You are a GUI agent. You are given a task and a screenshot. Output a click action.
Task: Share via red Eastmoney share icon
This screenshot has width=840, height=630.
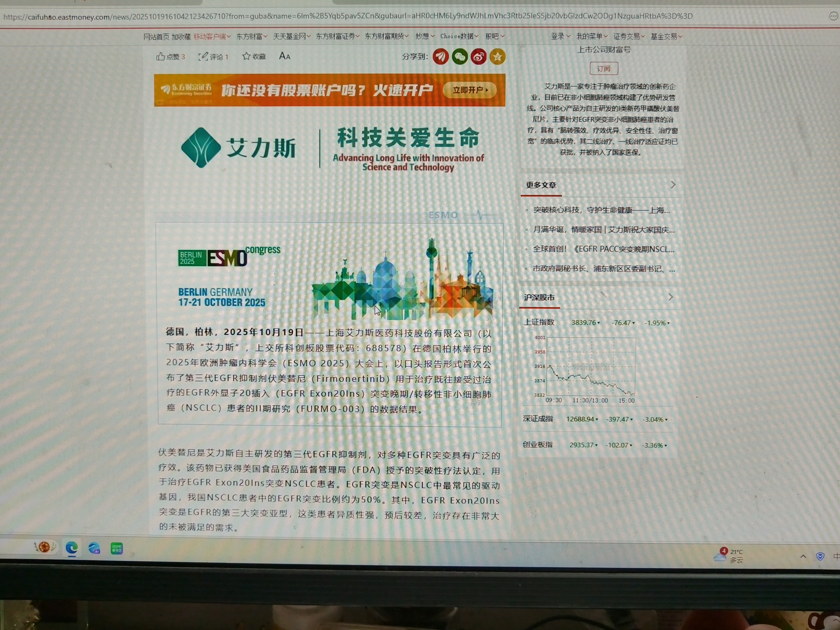[x=441, y=57]
